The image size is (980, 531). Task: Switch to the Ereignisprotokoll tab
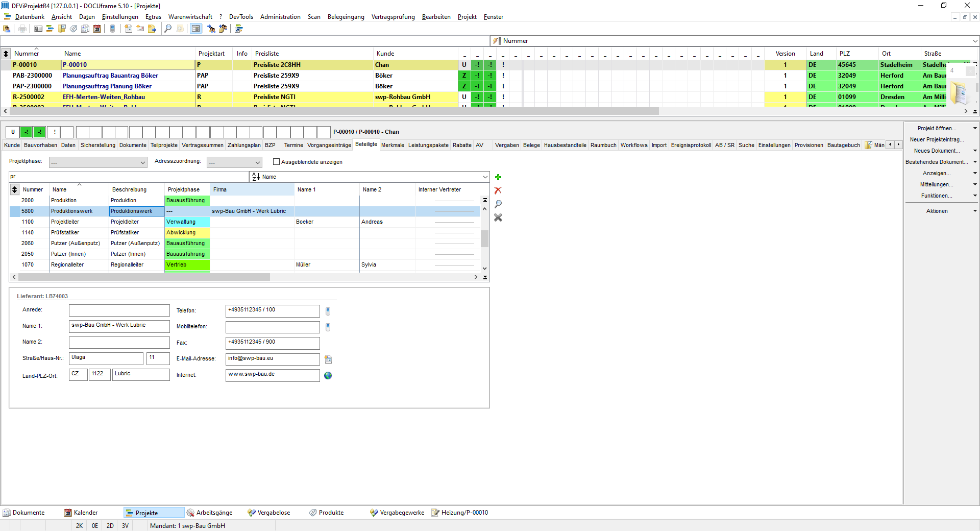tap(691, 146)
